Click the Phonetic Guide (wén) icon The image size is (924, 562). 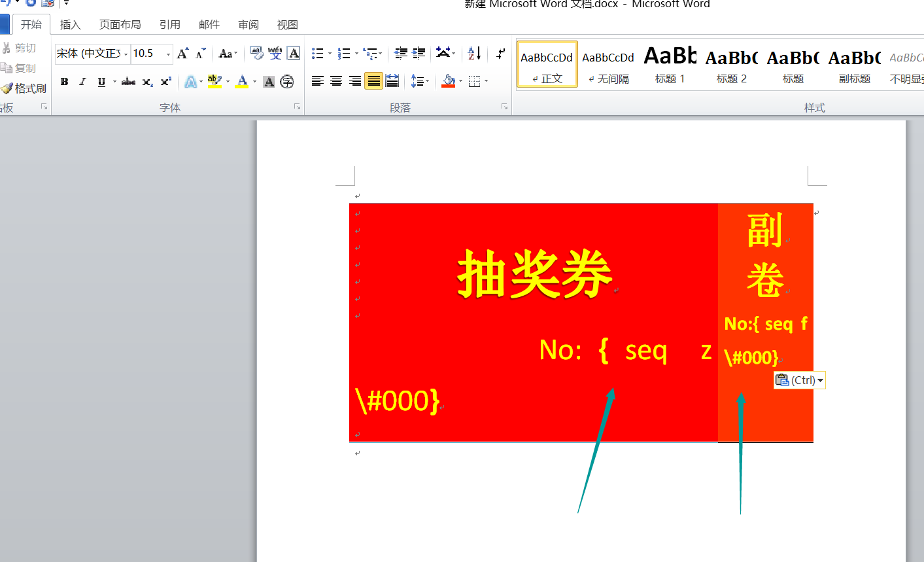coord(275,53)
